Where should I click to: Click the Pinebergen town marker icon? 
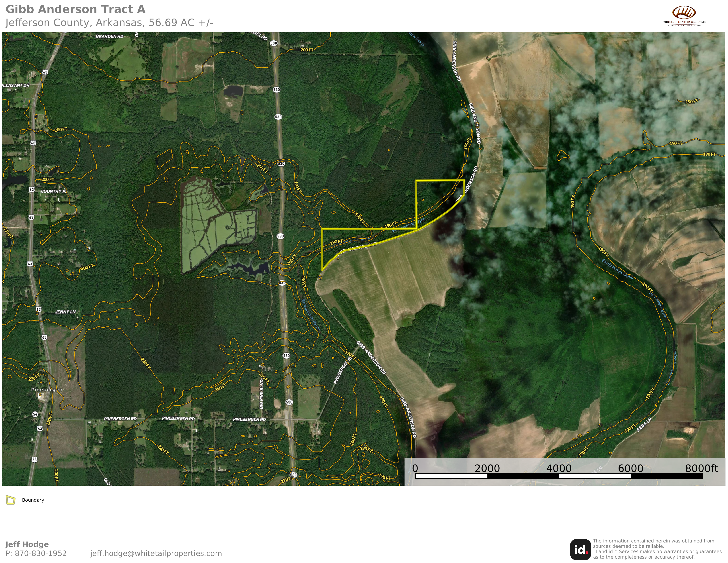click(x=41, y=395)
